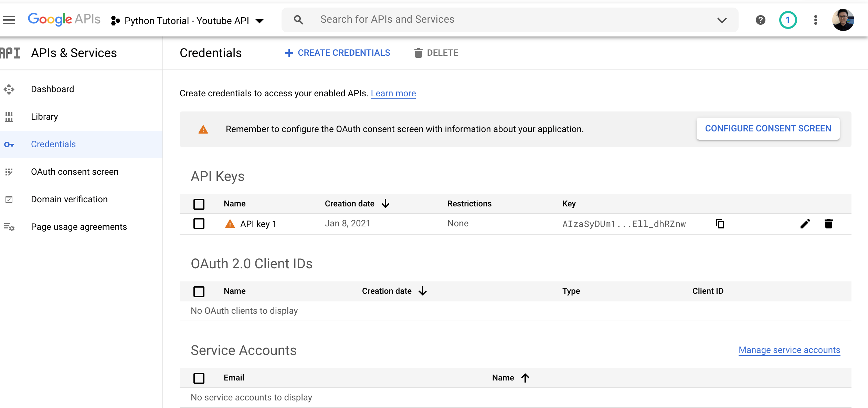868x408 pixels.
Task: Copy the API key 1 to clipboard
Action: point(720,224)
